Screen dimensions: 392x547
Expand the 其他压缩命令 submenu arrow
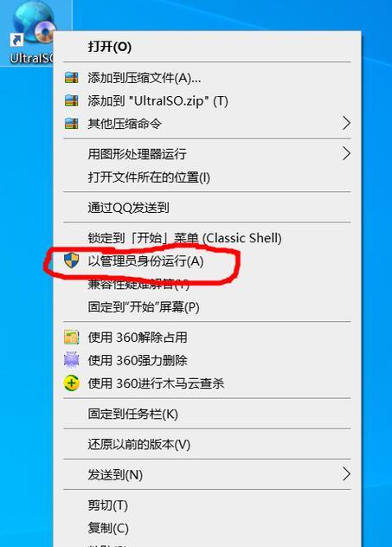(346, 123)
